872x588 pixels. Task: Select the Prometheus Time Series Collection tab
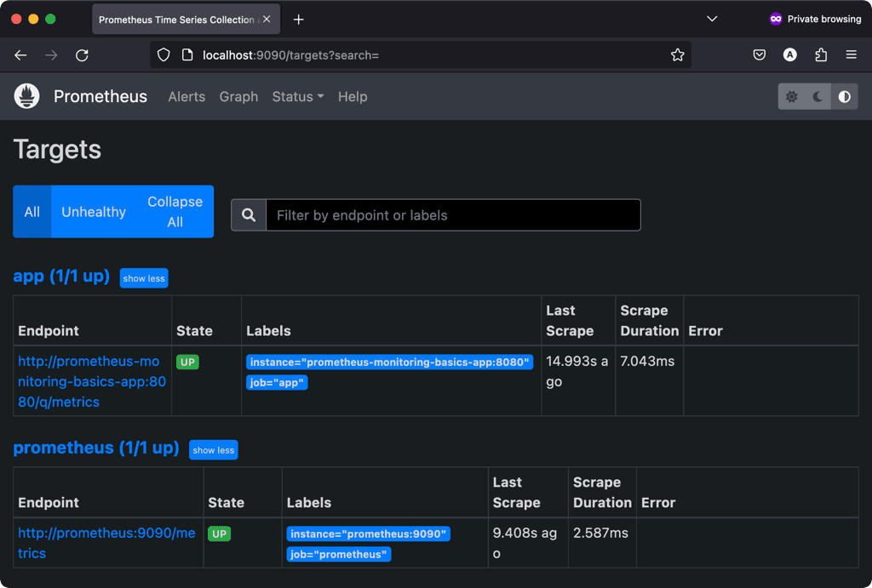(x=186, y=20)
